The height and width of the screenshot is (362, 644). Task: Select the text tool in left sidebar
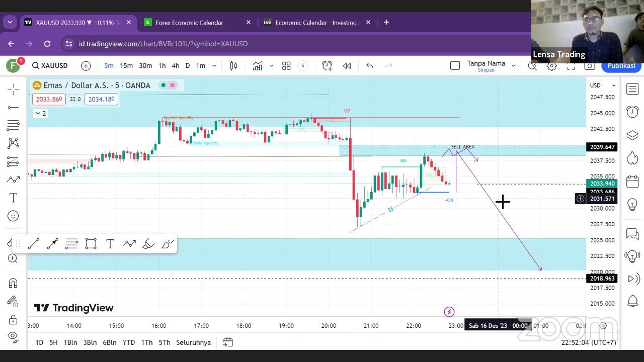point(13,198)
